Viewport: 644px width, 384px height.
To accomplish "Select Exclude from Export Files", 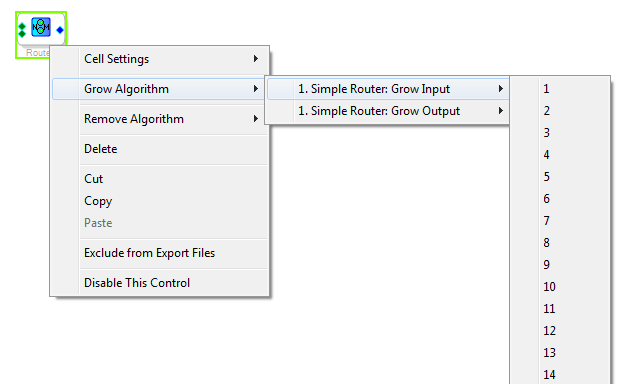I will click(x=159, y=253).
